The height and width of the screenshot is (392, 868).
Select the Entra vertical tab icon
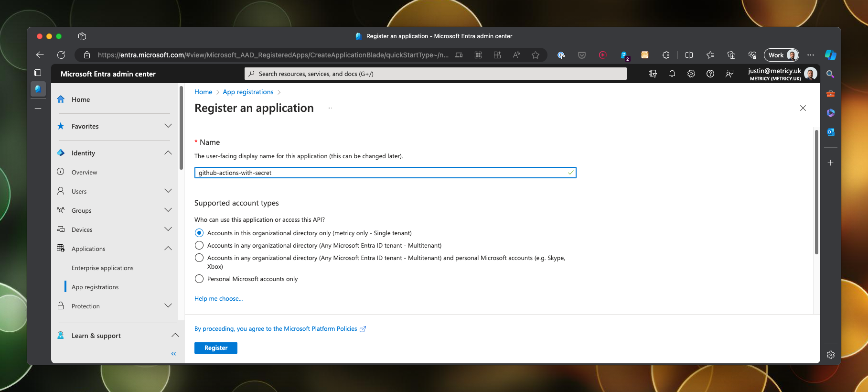pyautogui.click(x=38, y=89)
